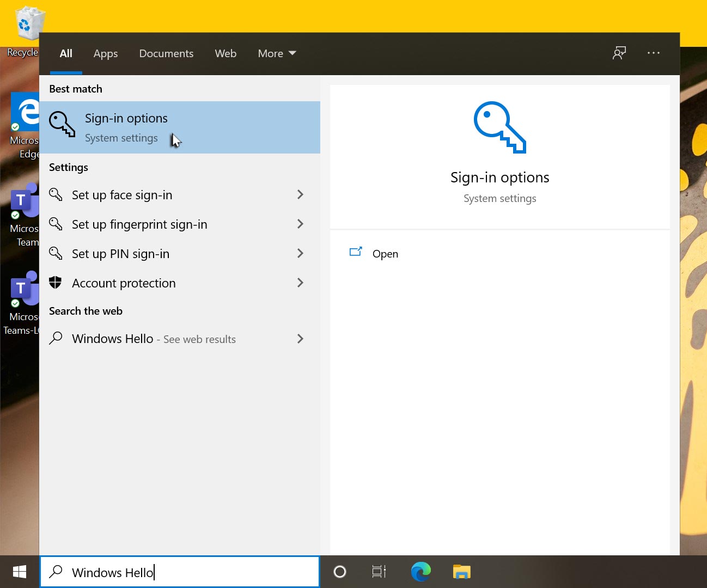
Task: Open the More filter dropdown
Action: point(277,53)
